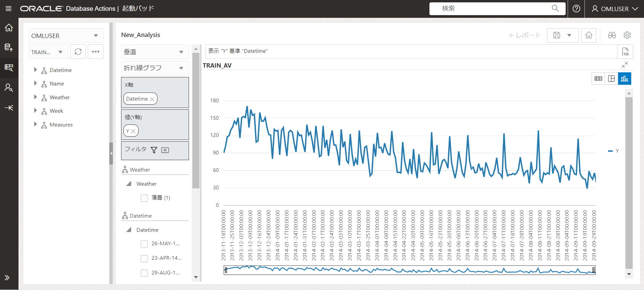The width and height of the screenshot is (644, 290).
Task: Go to Home in left sidebar
Action: 9,28
